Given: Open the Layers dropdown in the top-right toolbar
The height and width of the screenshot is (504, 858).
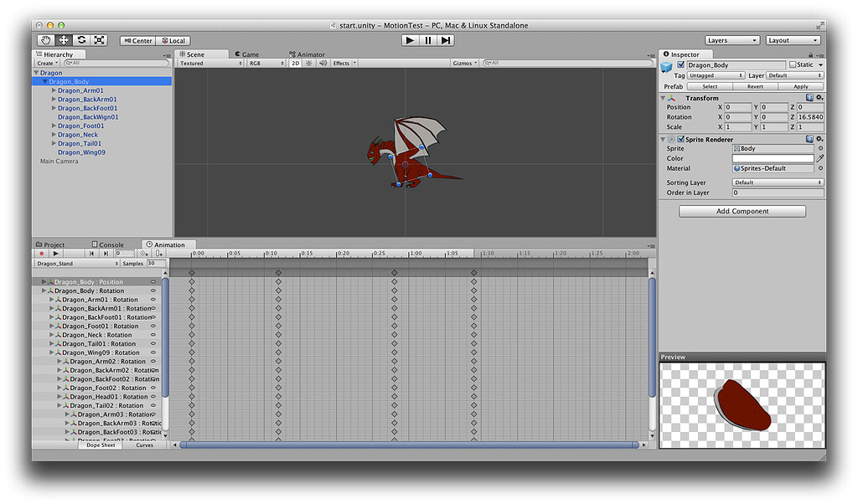Looking at the screenshot, I should click(732, 39).
